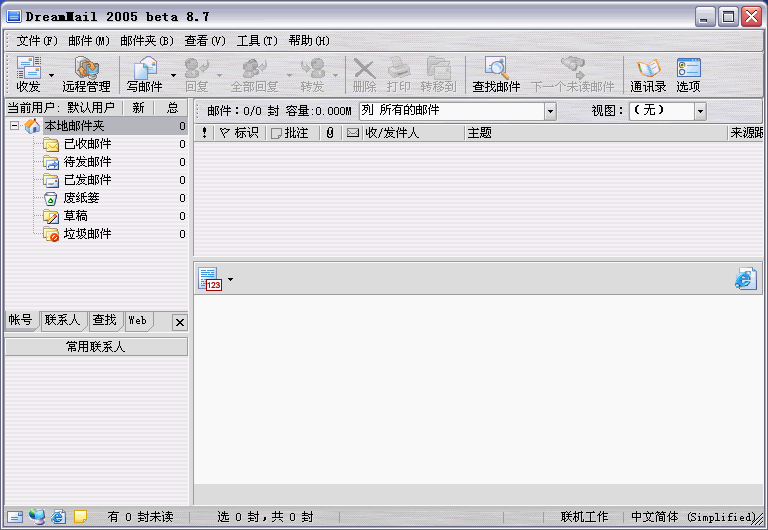Click the 回复 reply icon

(x=197, y=74)
